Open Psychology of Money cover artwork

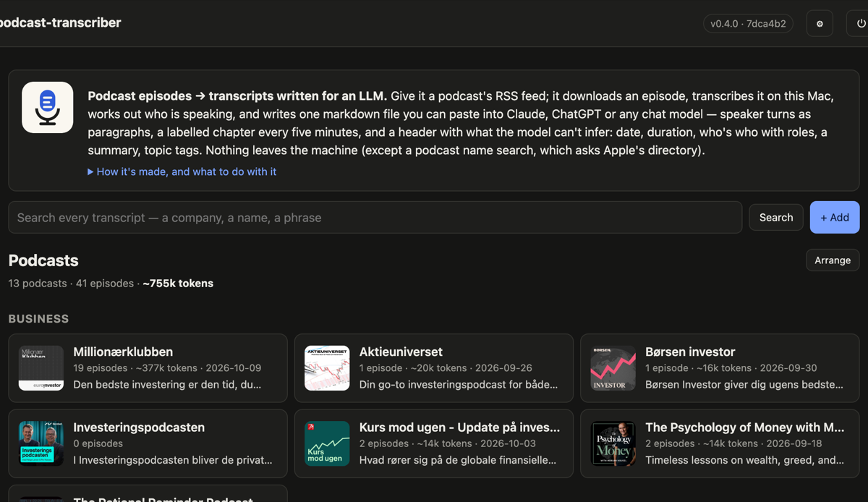pyautogui.click(x=613, y=443)
